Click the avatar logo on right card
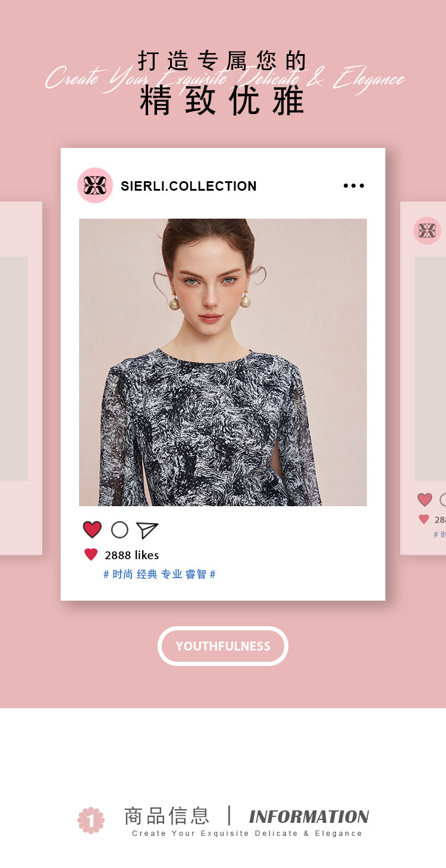The image size is (446, 868). (x=427, y=231)
